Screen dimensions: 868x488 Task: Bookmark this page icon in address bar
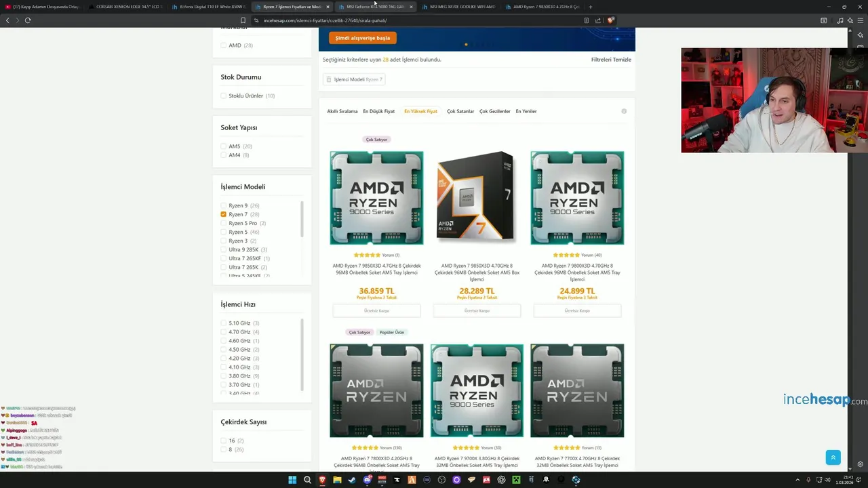click(x=243, y=20)
